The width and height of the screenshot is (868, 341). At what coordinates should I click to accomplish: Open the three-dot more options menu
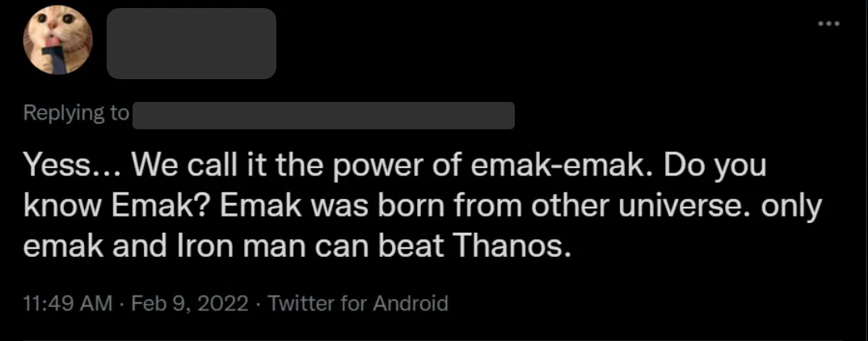pyautogui.click(x=830, y=23)
